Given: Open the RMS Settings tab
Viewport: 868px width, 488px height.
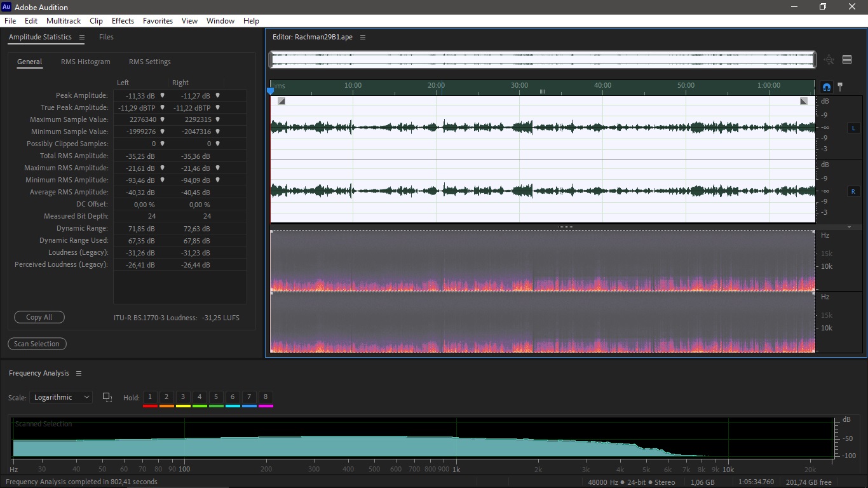Looking at the screenshot, I should [150, 62].
